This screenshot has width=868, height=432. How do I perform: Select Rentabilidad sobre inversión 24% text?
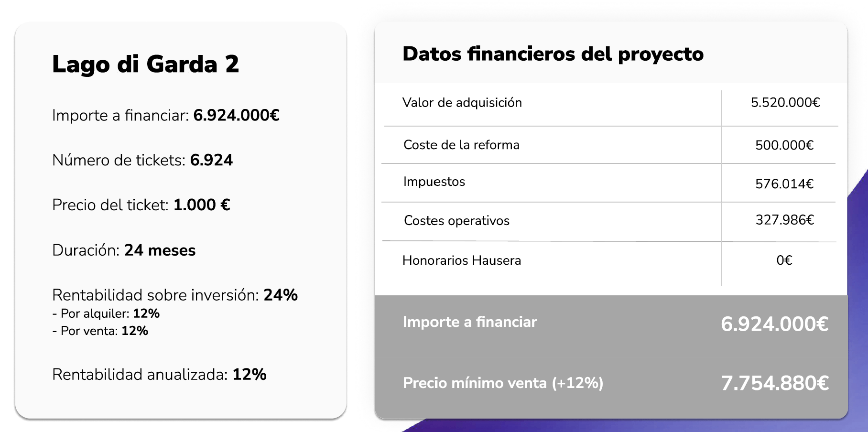click(175, 295)
